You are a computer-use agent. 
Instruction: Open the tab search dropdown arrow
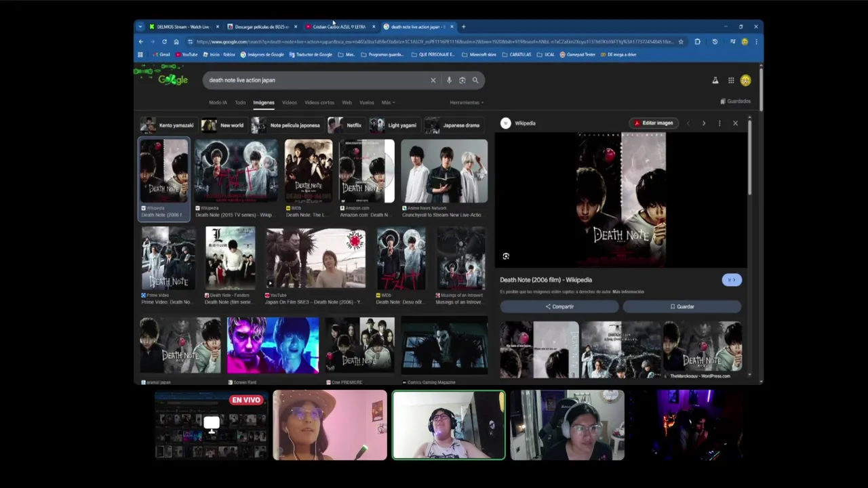coord(140,26)
